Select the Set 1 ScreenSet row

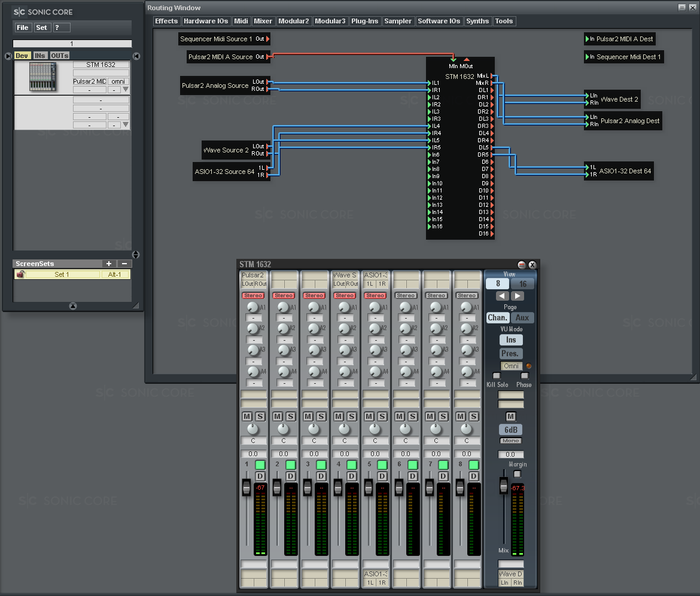[x=72, y=274]
